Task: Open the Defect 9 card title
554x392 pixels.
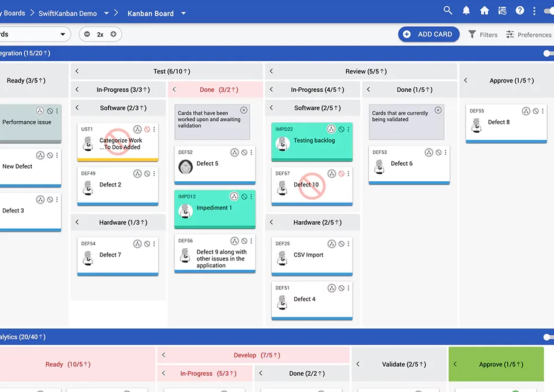Action: point(222,259)
